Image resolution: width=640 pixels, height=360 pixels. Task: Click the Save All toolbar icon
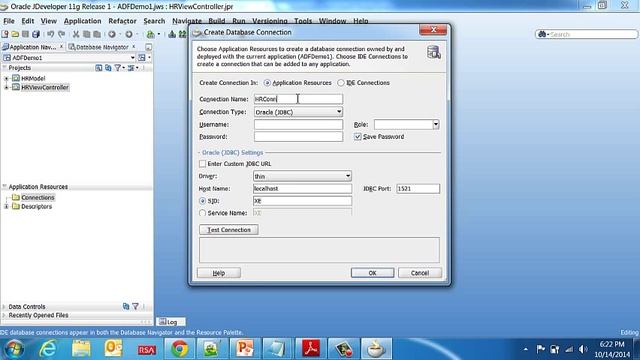(36, 34)
